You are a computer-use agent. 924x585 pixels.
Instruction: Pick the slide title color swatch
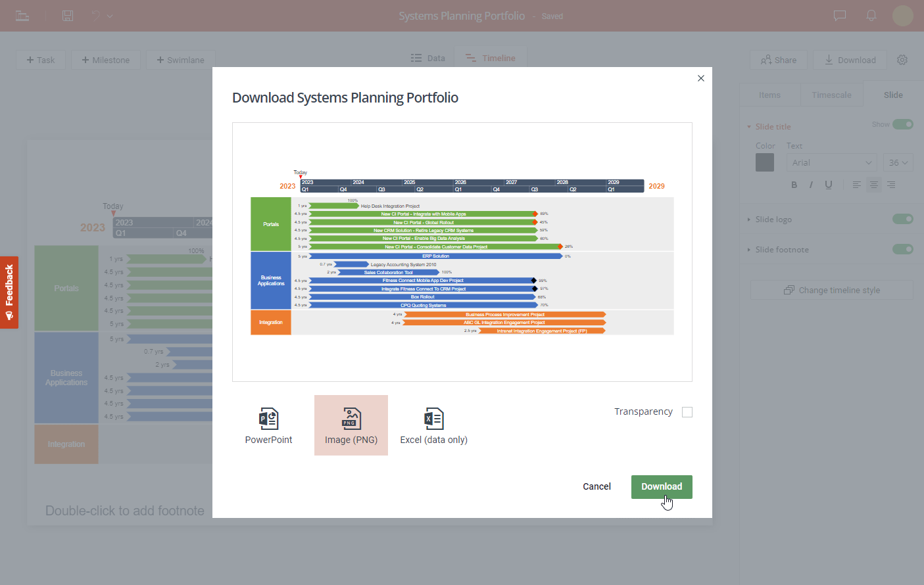click(764, 162)
